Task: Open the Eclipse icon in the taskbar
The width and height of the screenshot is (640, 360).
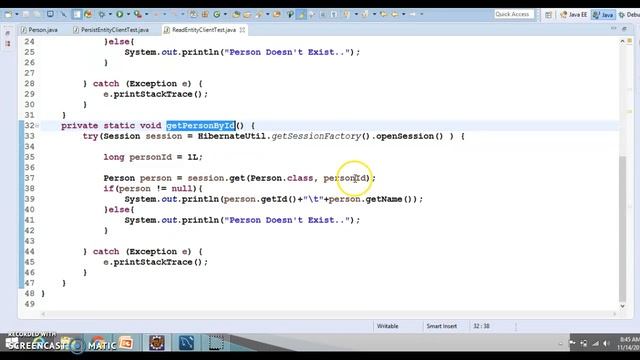Action: click(157, 343)
